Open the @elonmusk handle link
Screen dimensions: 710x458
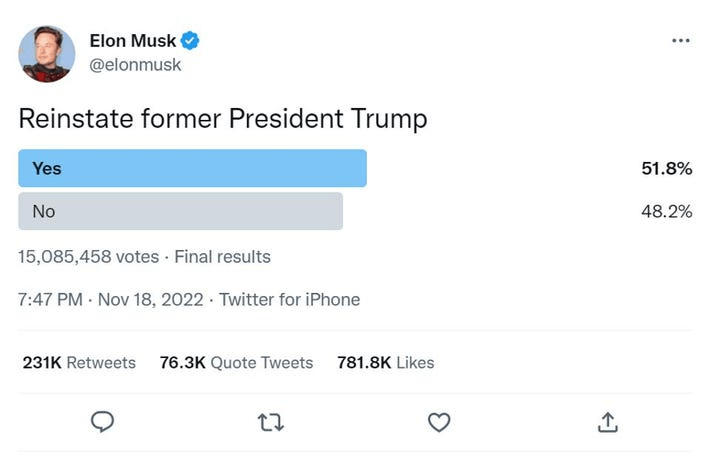[135, 65]
